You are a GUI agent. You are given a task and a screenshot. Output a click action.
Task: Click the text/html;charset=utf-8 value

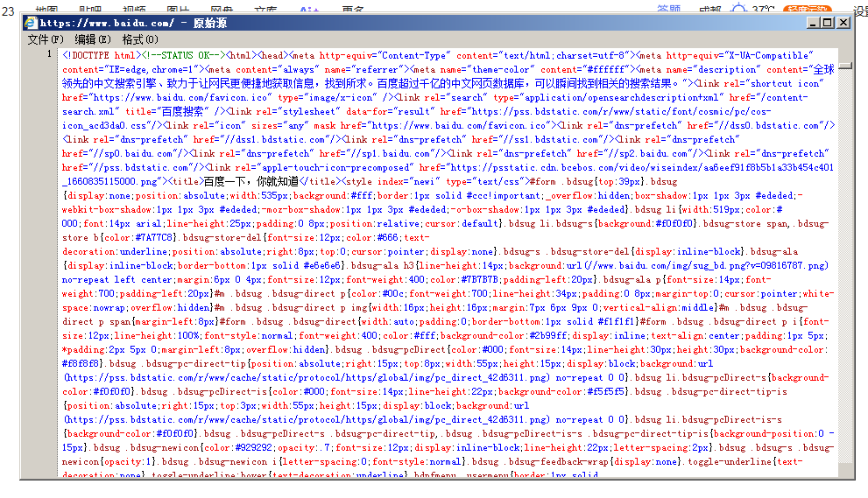(x=564, y=55)
